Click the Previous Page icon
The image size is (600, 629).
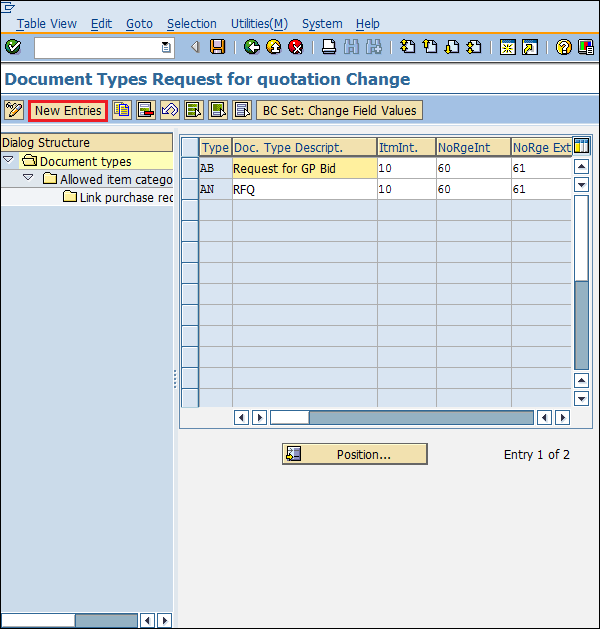(430, 47)
